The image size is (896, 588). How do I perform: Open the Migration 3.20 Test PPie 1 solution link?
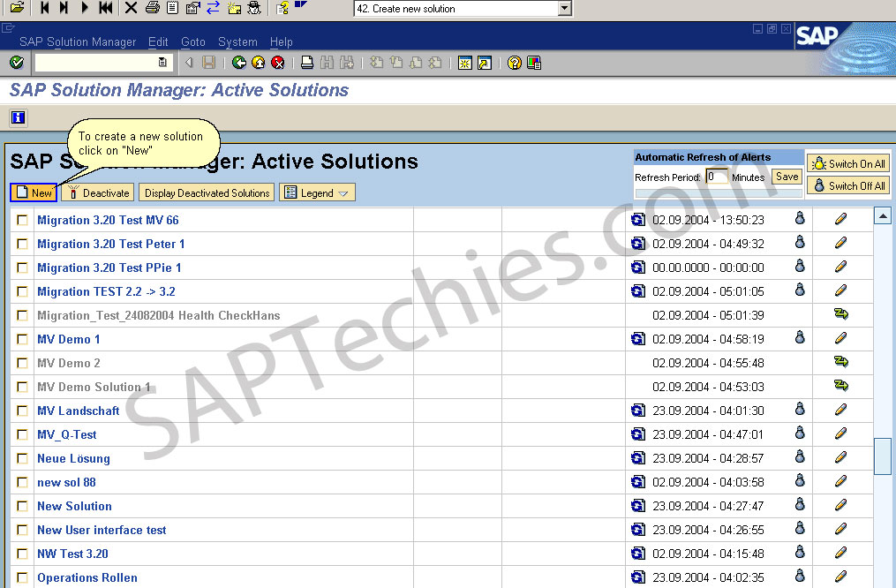(x=109, y=268)
